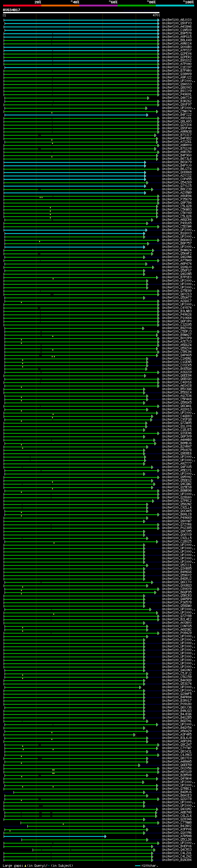The image size is (197, 868).
Task: Click the cyan ~100% identity legend segment
Action: click(x=175, y=6)
